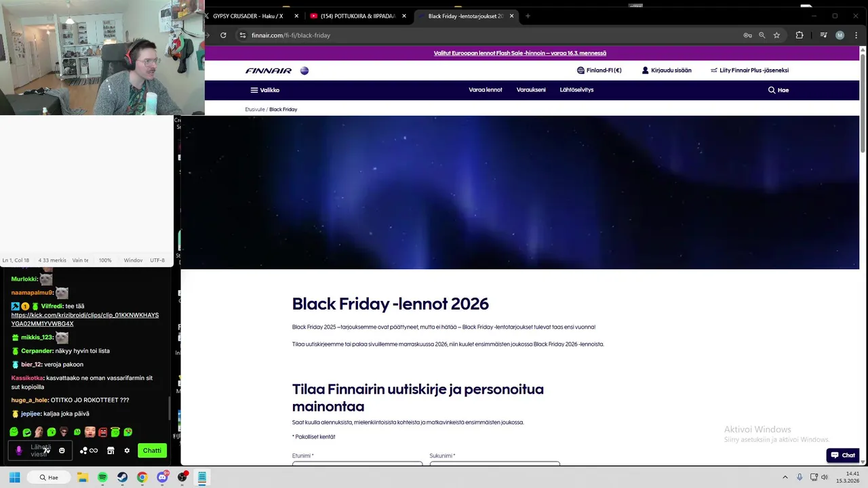Screen dimensions: 868x488
Task: Open Discord from the taskbar
Action: tap(162, 477)
